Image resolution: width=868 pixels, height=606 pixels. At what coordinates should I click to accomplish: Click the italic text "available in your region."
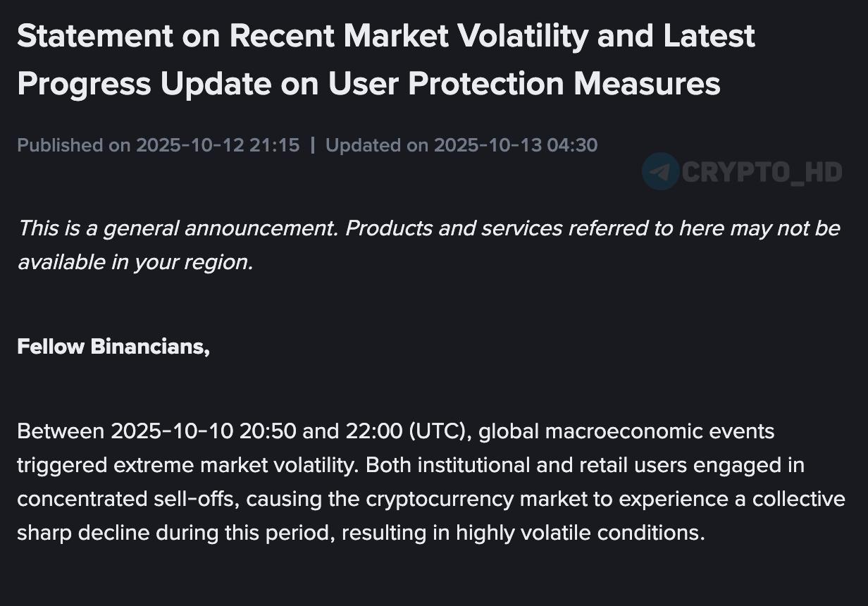135,262
